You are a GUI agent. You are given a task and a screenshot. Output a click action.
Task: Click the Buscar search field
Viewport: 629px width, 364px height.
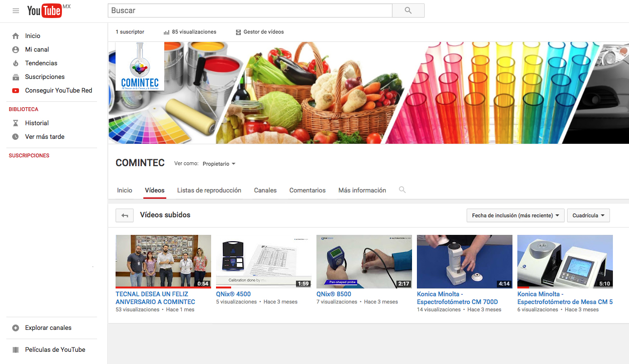250,11
